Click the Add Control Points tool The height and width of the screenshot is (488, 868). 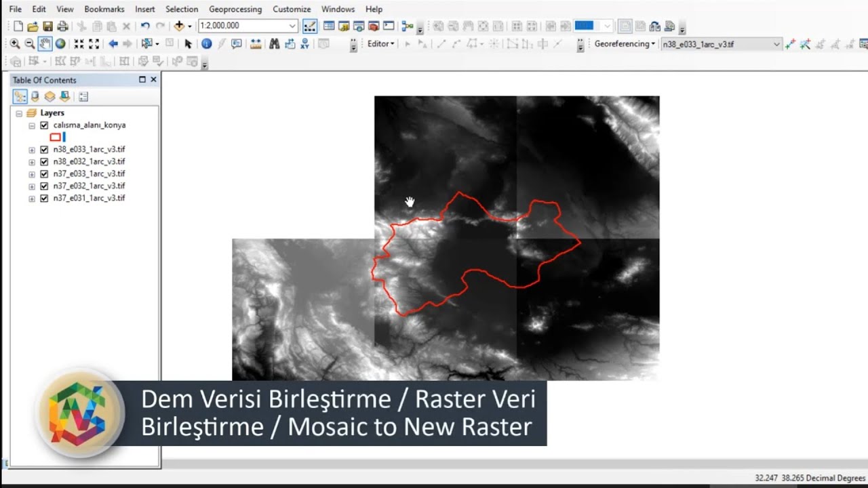(x=790, y=44)
